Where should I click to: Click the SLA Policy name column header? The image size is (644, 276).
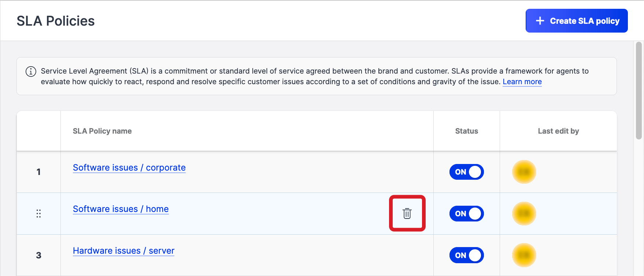pos(102,131)
